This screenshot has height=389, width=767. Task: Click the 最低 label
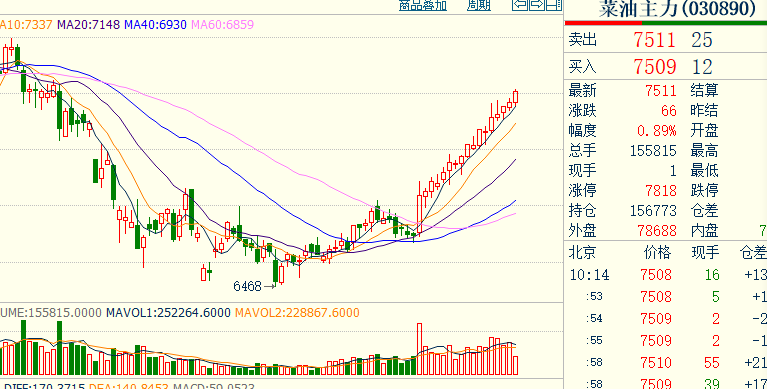coord(704,171)
